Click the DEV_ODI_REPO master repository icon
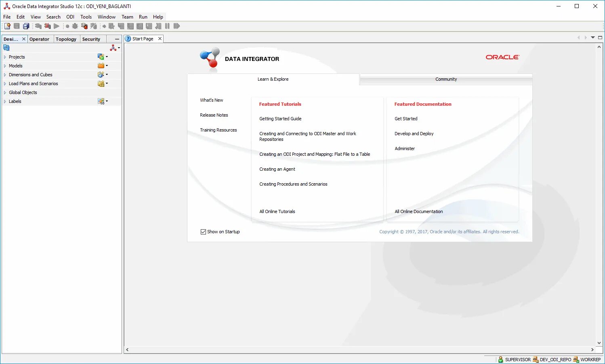605x364 pixels. click(536, 360)
